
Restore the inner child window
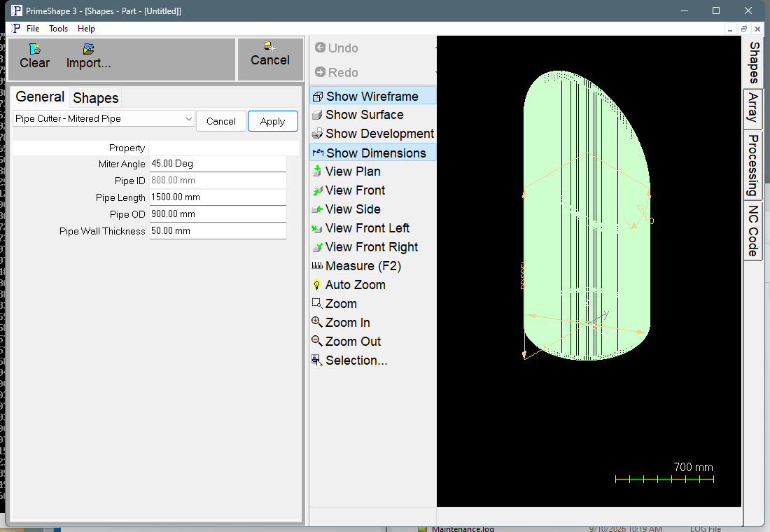click(744, 29)
